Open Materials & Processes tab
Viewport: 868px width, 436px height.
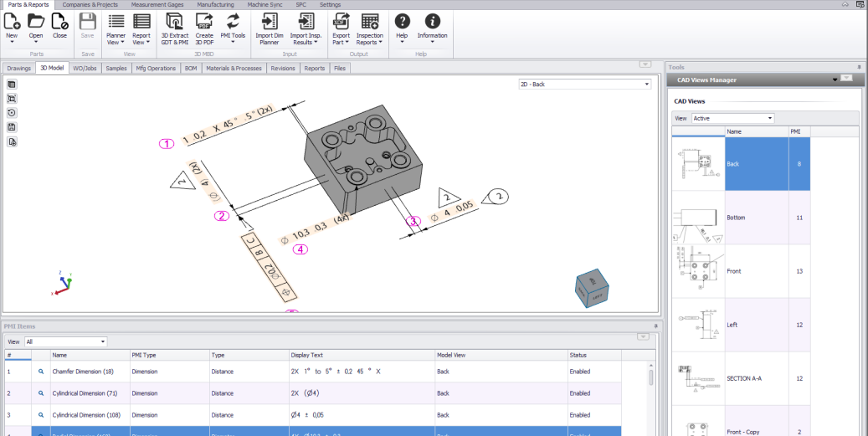click(234, 68)
